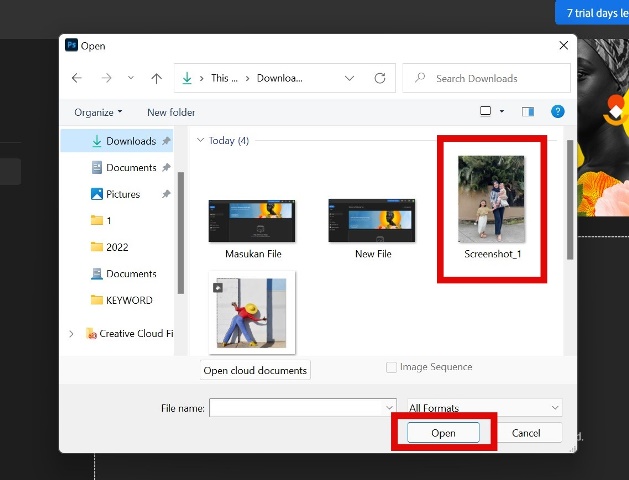The height and width of the screenshot is (480, 629).
Task: Refresh the Downloads folder listing
Action: pyautogui.click(x=380, y=78)
